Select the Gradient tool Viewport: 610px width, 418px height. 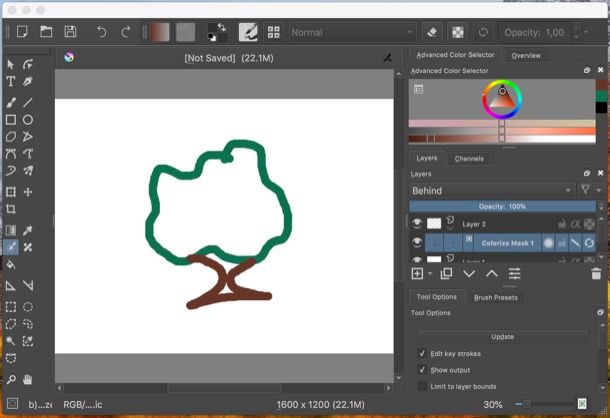point(11,230)
